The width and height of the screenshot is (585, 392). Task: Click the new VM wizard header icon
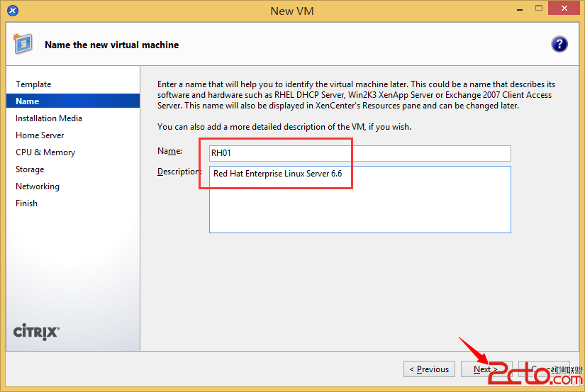(23, 44)
